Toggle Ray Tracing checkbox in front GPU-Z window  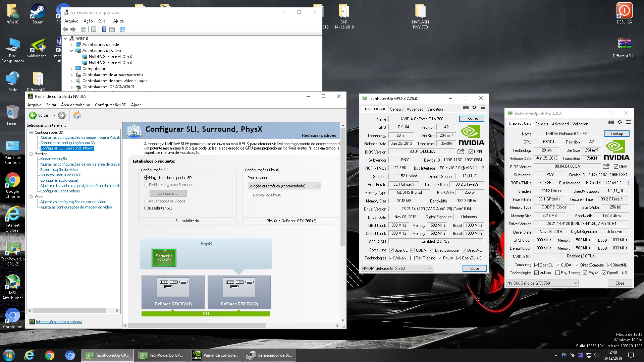pyautogui.click(x=412, y=258)
